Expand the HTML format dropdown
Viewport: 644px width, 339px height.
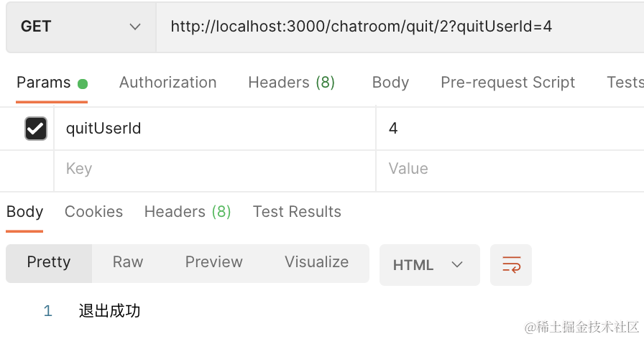[429, 265]
